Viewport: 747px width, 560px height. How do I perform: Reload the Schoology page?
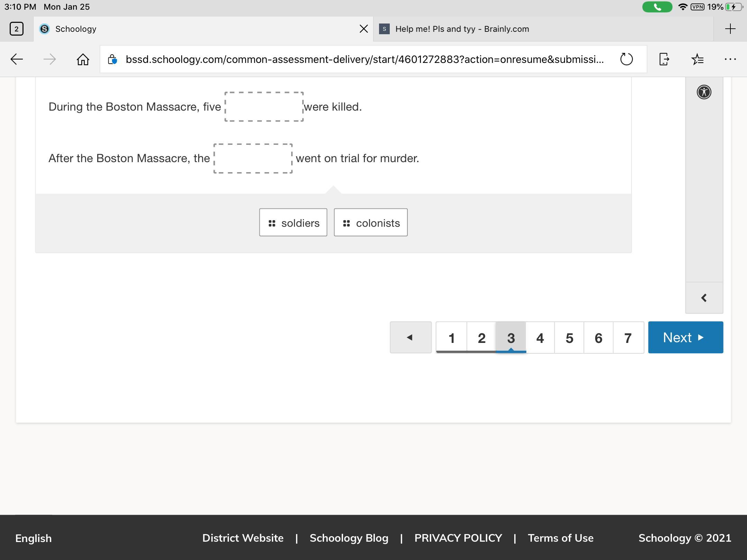pyautogui.click(x=626, y=59)
